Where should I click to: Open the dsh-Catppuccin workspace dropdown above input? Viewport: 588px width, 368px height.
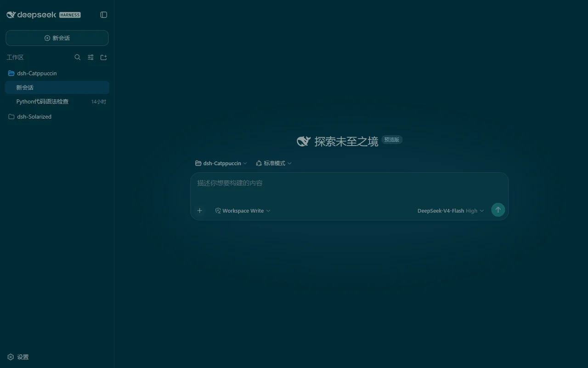click(221, 163)
